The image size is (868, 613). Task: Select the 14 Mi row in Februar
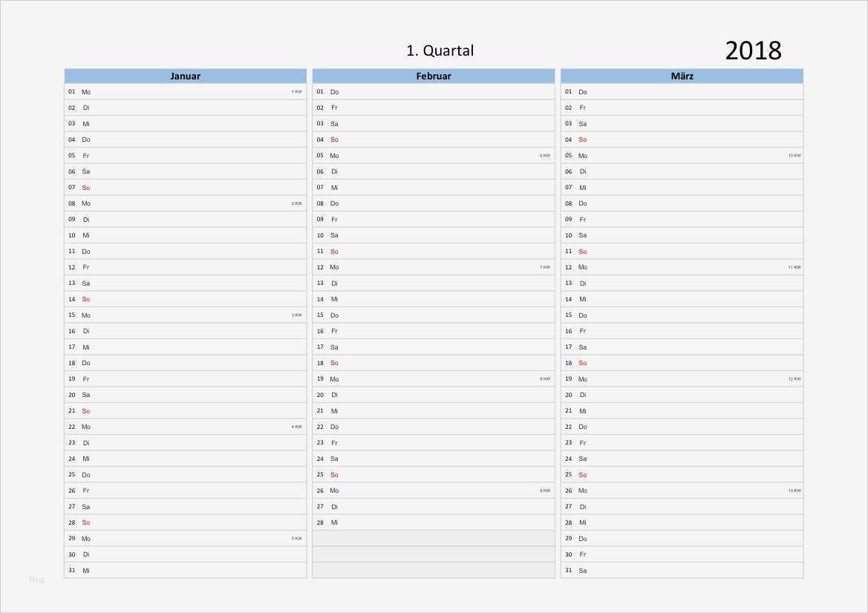pos(433,299)
